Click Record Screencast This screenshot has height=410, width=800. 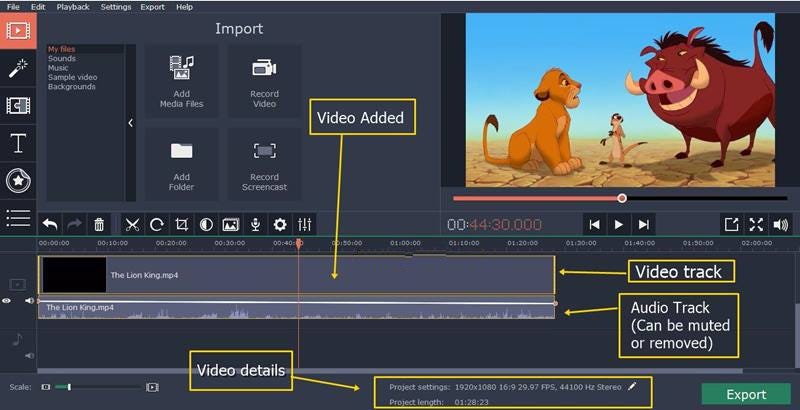click(264, 164)
